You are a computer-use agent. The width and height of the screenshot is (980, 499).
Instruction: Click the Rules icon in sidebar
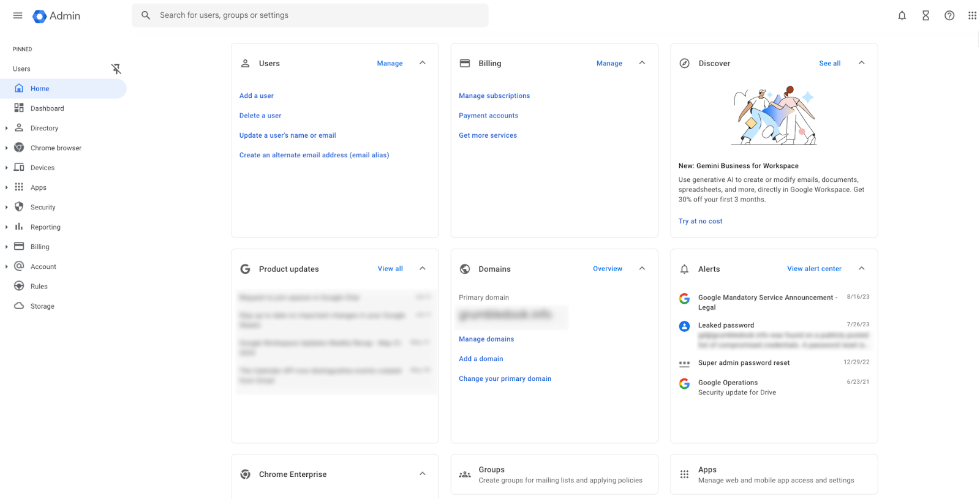click(x=19, y=286)
